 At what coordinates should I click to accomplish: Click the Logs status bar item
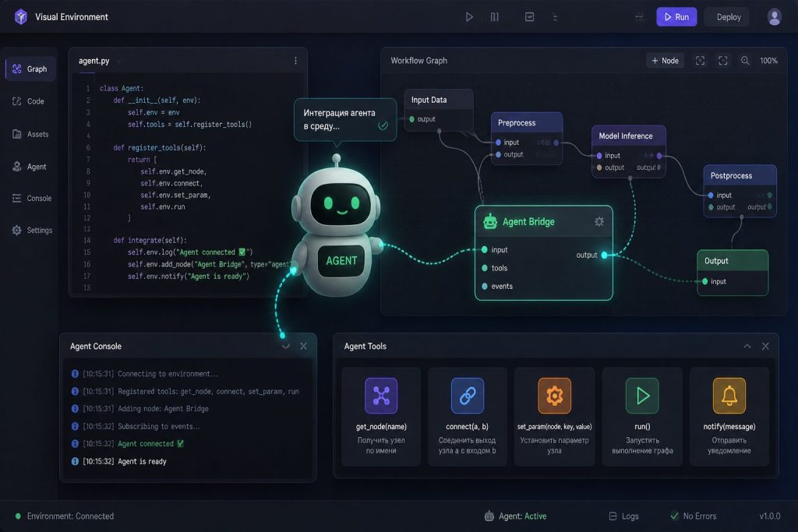pyautogui.click(x=624, y=516)
